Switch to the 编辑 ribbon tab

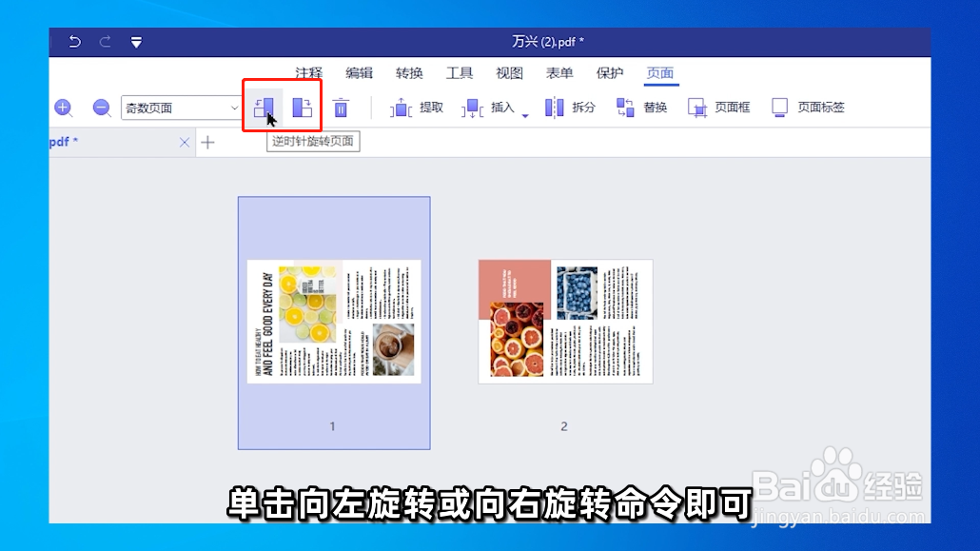click(359, 72)
